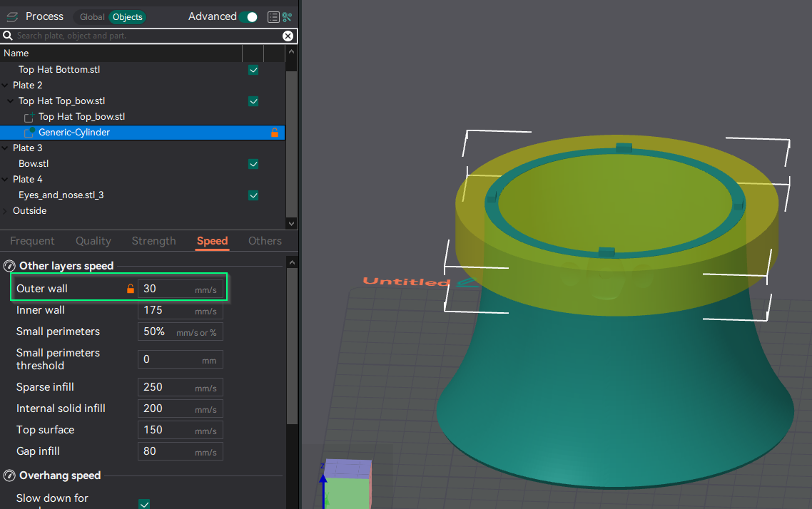Screen dimensions: 812x509
Task: Click the Sparse infill speed field
Action: [167, 387]
